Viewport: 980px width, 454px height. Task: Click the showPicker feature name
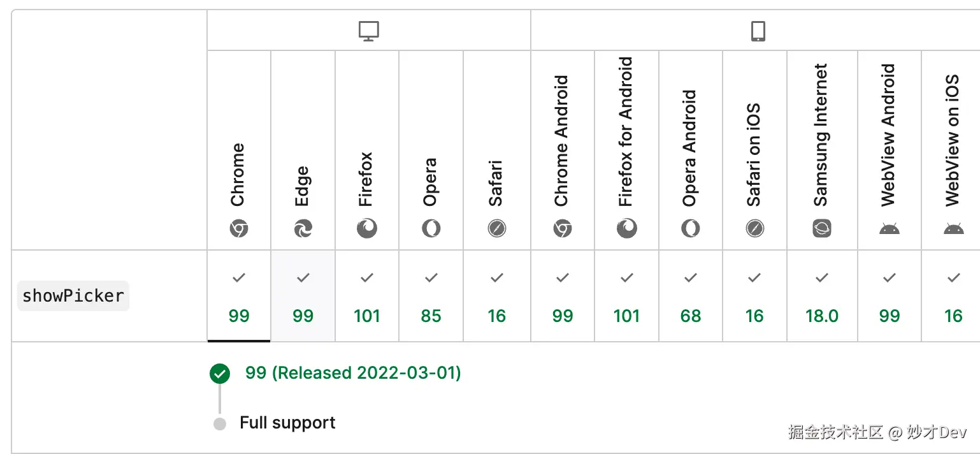pos(73,296)
